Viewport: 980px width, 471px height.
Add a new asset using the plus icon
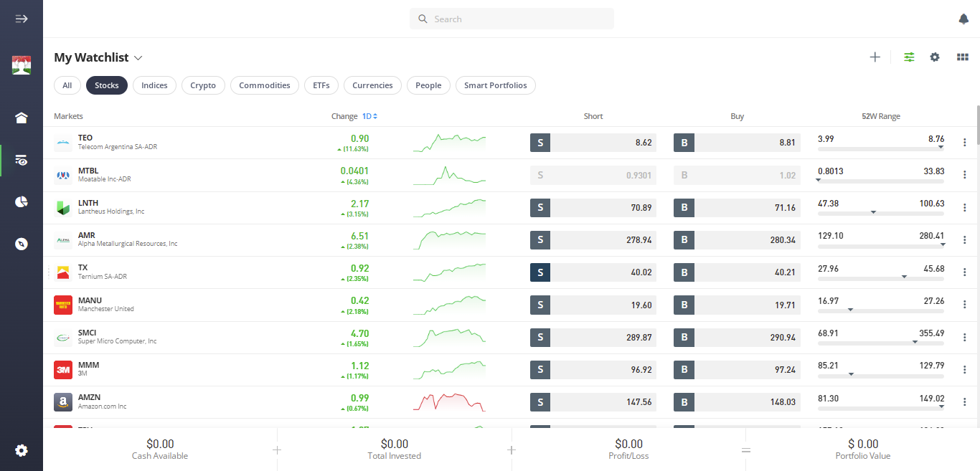875,57
